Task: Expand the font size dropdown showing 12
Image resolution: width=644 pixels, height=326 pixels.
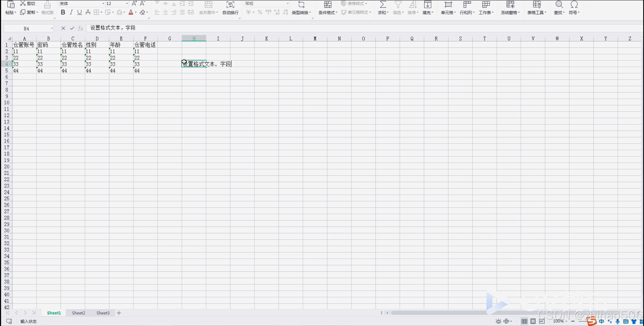Action: click(x=127, y=3)
